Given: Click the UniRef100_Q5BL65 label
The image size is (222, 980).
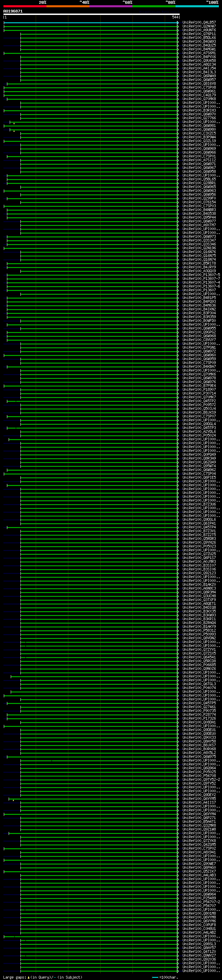Looking at the screenshot, I should [199, 179].
